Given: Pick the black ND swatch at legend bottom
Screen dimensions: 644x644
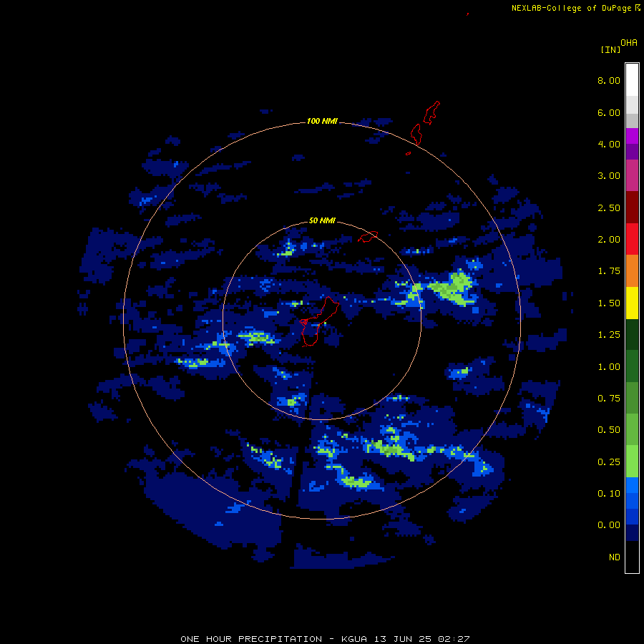Looking at the screenshot, I should (632, 557).
